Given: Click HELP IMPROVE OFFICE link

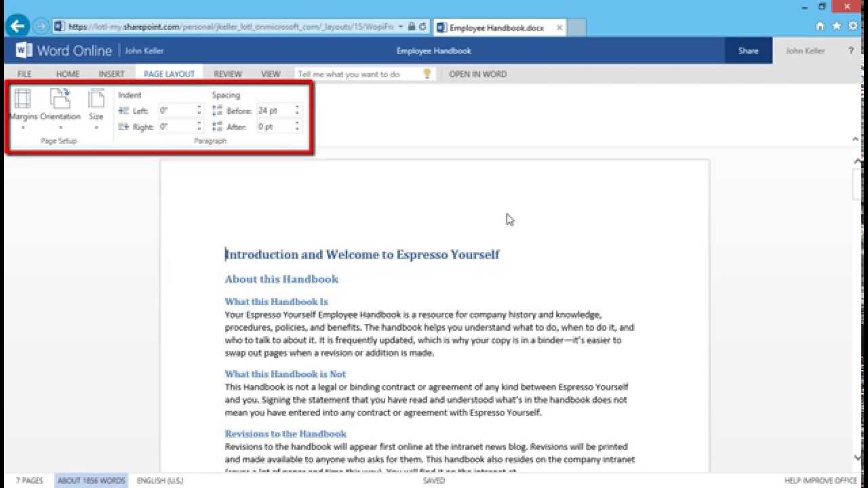Looking at the screenshot, I should click(x=821, y=481).
